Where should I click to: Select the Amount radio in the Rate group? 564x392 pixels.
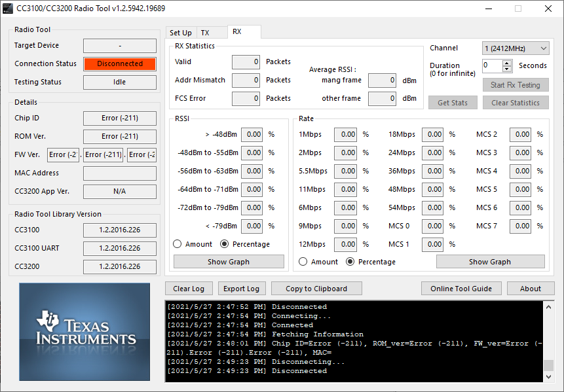coord(318,262)
